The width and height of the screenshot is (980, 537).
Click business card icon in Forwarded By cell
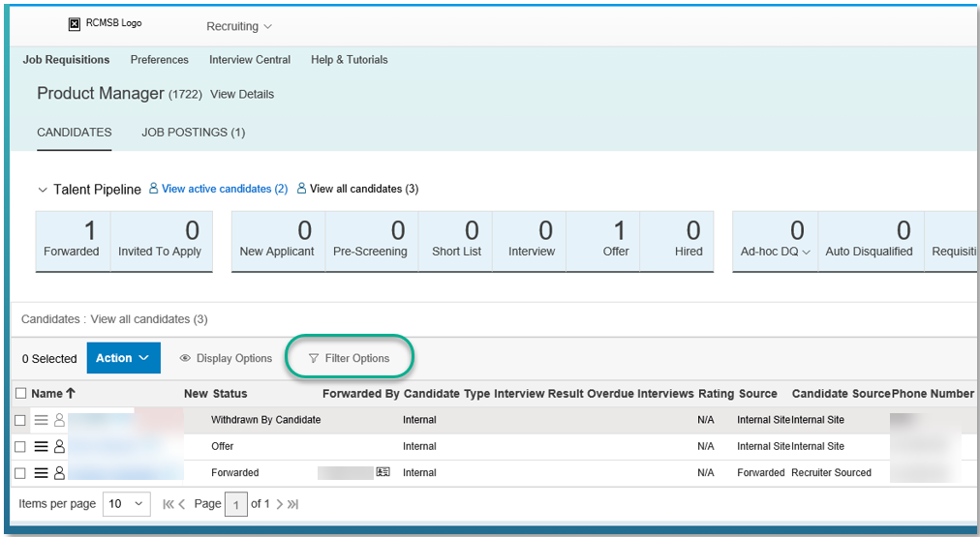tap(383, 472)
